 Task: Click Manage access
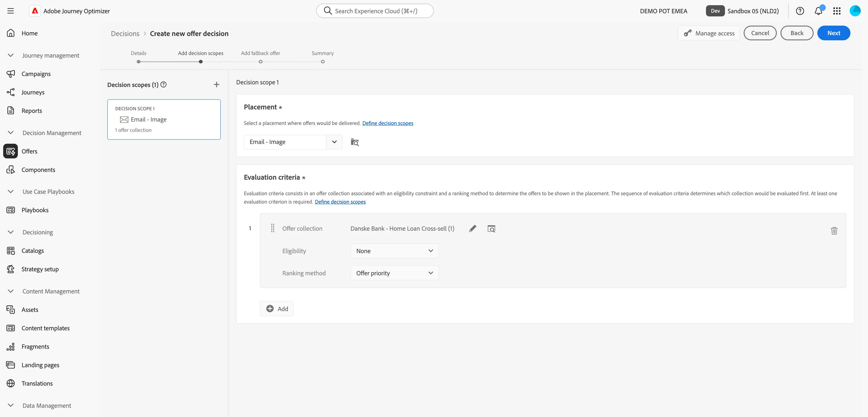tap(709, 33)
